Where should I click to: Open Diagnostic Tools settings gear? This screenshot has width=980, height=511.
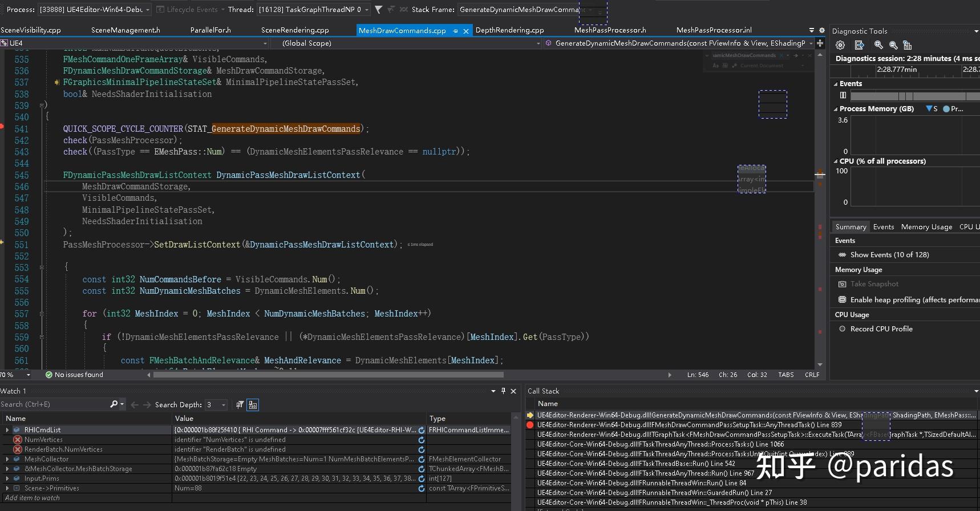coord(840,45)
